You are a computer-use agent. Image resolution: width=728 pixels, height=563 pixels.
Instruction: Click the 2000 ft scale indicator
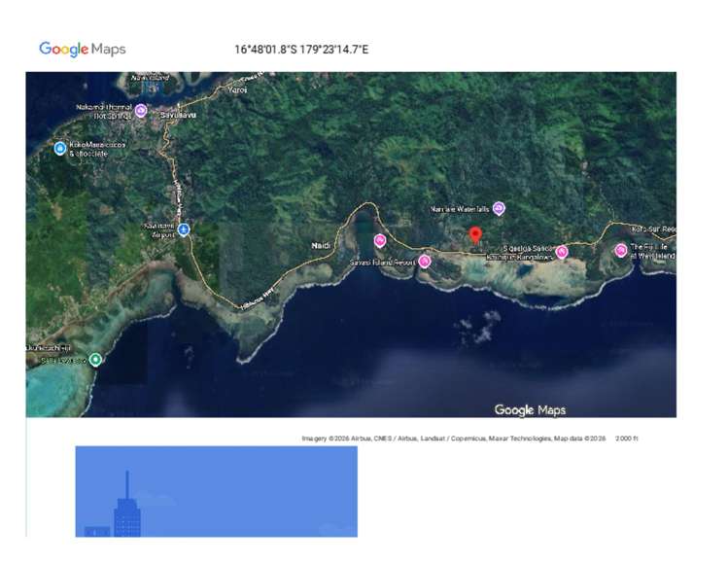pyautogui.click(x=627, y=438)
